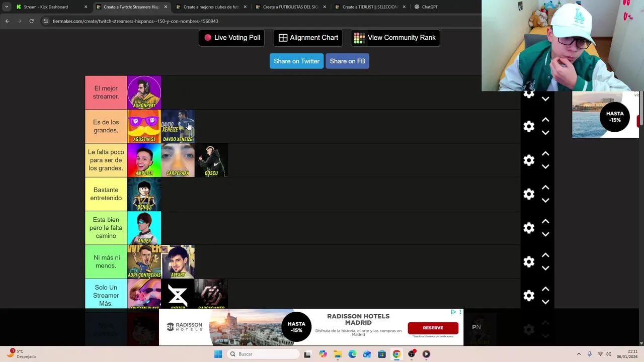This screenshot has height=362, width=644.
Task: Click the taskbar Buscar search box
Action: 263,354
